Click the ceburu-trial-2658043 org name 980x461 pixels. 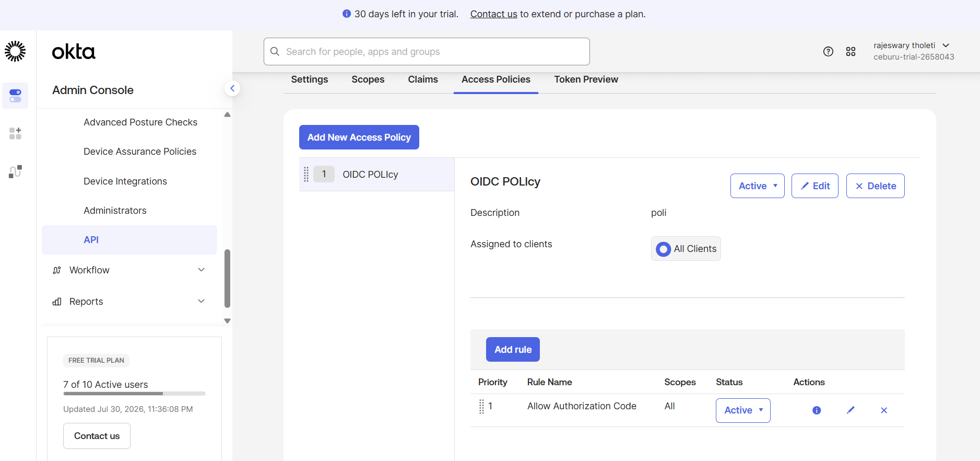914,57
